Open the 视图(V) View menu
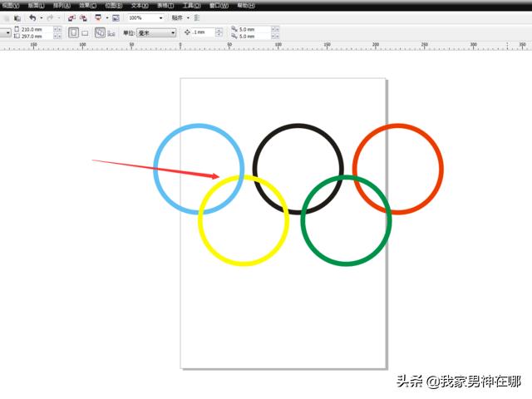 point(10,6)
